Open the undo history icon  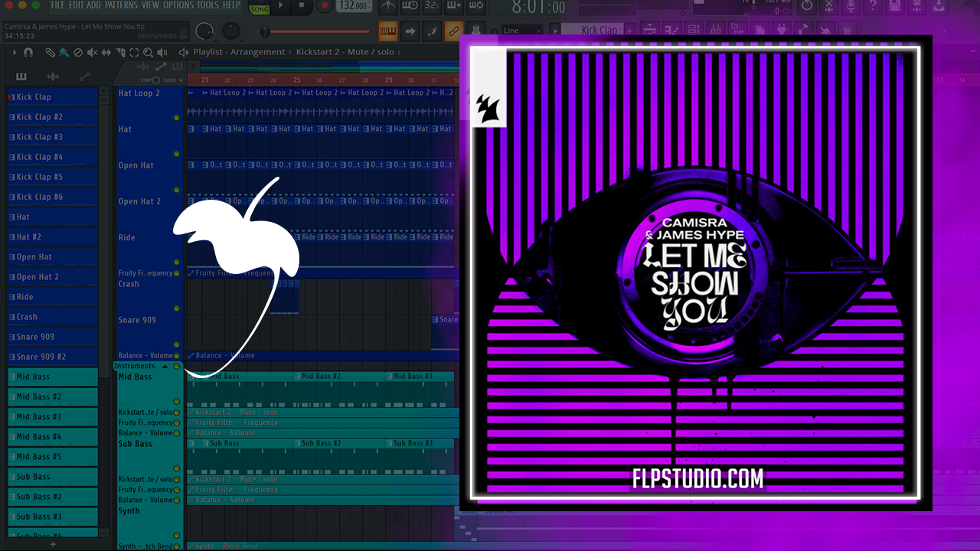point(806,7)
